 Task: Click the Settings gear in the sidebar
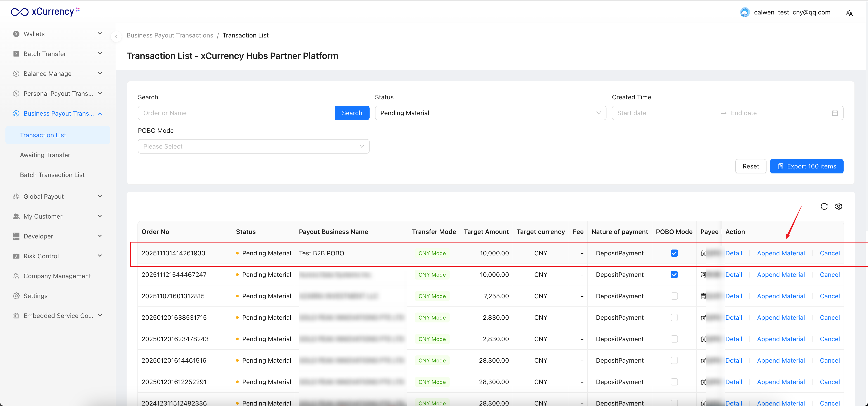click(x=16, y=296)
